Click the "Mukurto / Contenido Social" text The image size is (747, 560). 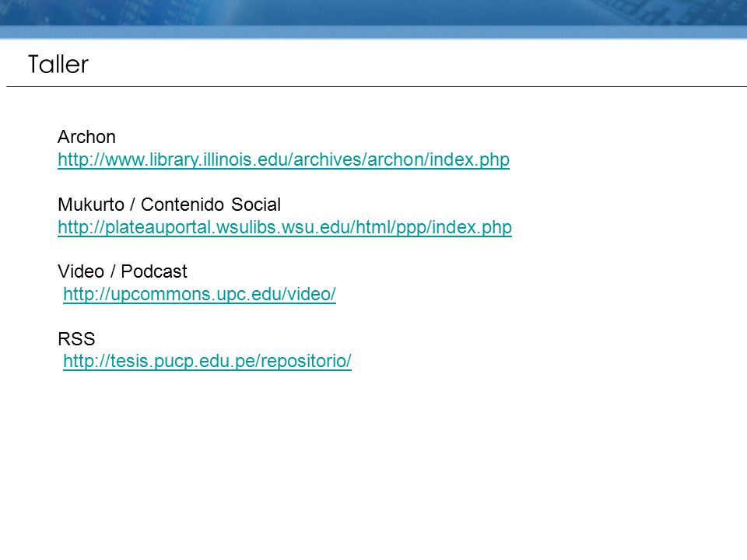tap(169, 205)
